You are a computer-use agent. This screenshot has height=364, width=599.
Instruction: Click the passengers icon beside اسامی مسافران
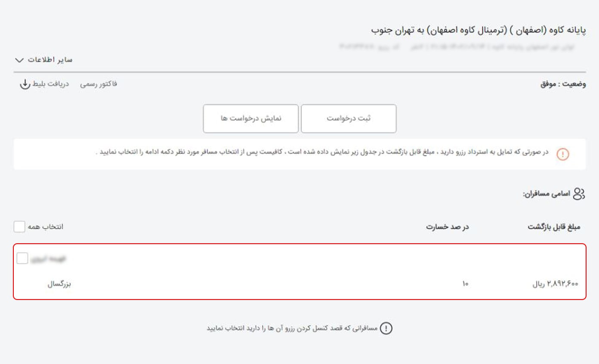coord(579,194)
